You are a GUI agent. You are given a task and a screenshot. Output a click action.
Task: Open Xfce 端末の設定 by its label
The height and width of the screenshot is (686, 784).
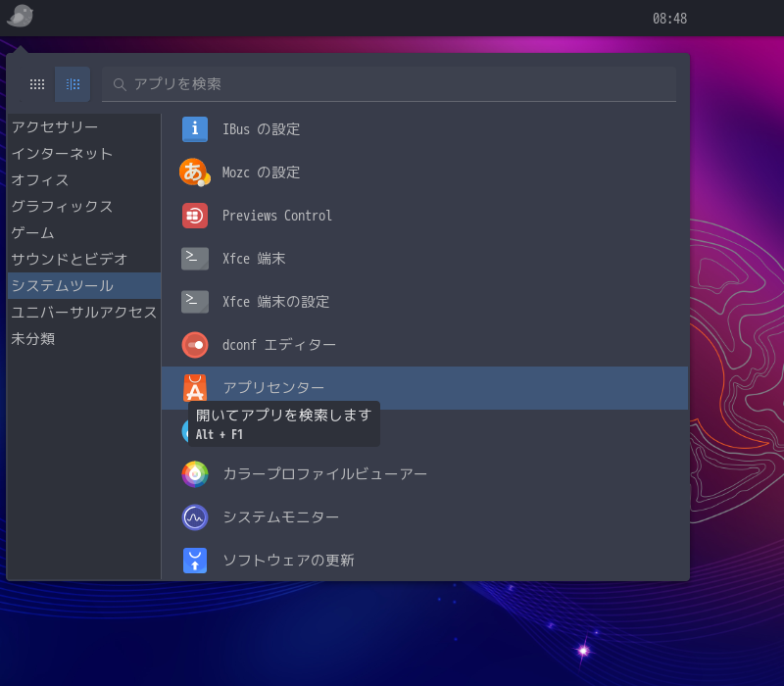[x=276, y=302]
